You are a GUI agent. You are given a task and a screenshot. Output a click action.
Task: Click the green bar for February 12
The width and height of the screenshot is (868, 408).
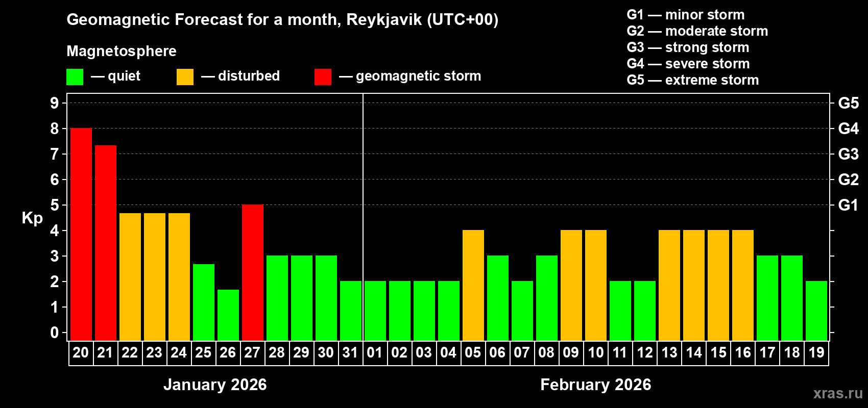click(645, 311)
